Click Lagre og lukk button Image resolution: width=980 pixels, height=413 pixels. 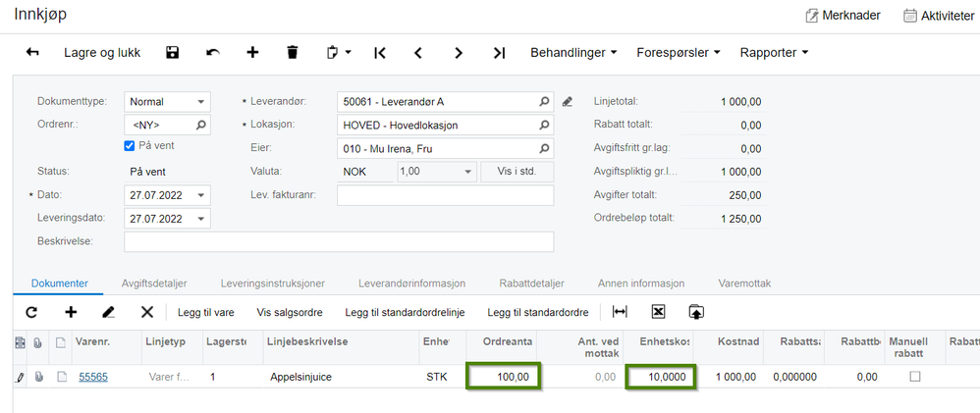pos(102,53)
